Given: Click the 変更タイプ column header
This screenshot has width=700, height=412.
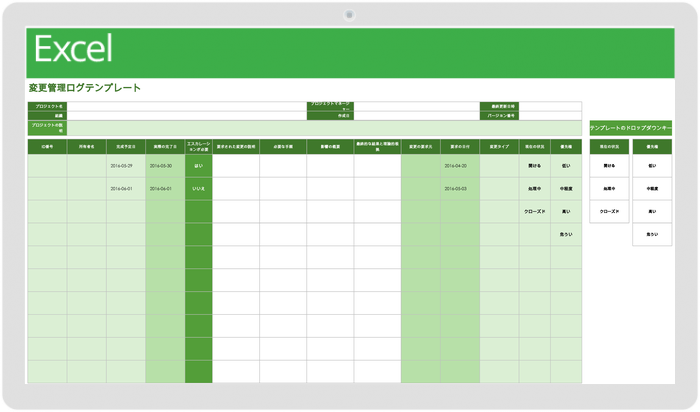Looking at the screenshot, I should [x=499, y=146].
